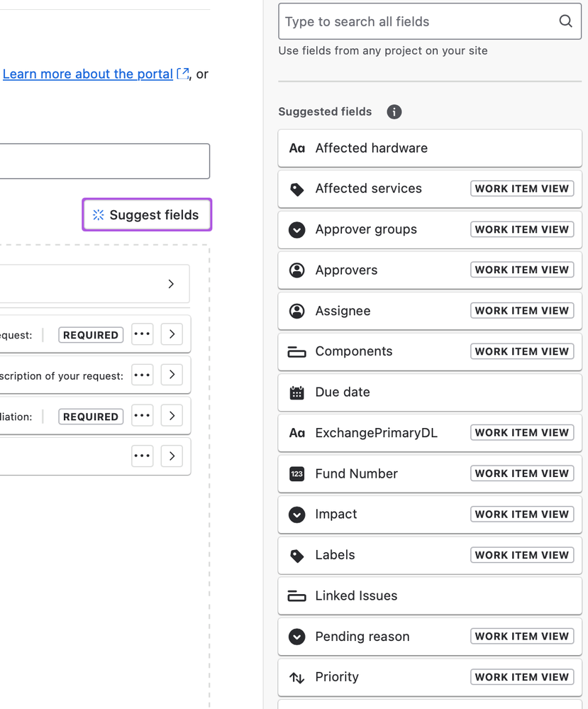The height and width of the screenshot is (709, 588).
Task: Add the Affected hardware suggested field
Action: point(430,148)
